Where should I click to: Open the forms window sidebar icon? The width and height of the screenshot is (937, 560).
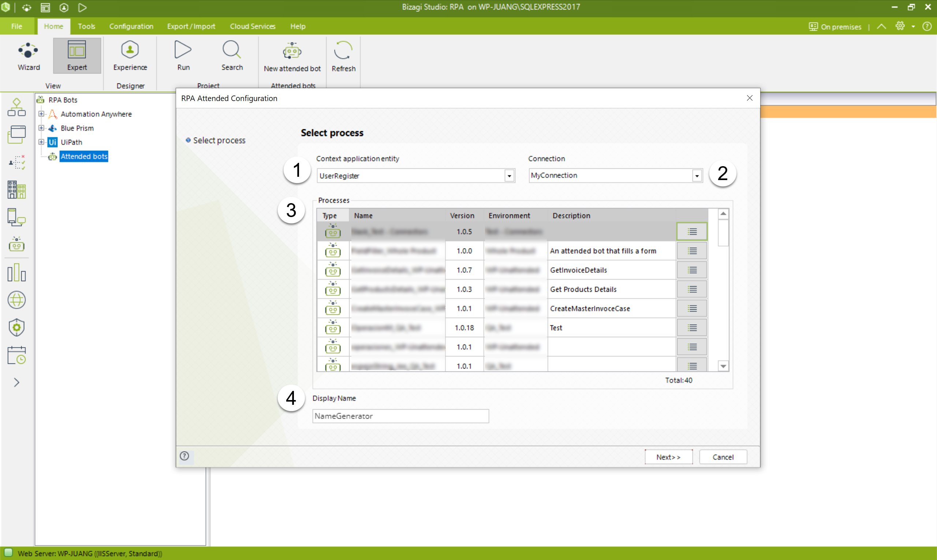pyautogui.click(x=16, y=135)
